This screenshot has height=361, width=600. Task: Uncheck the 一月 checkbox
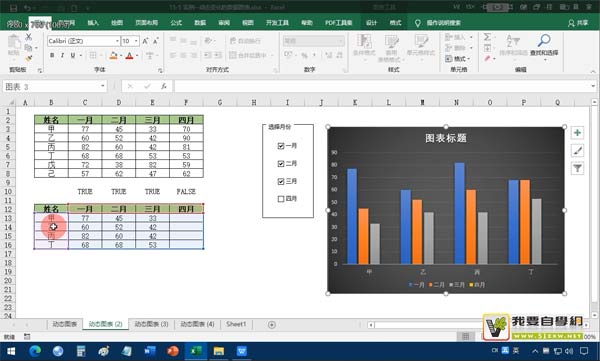click(x=280, y=146)
